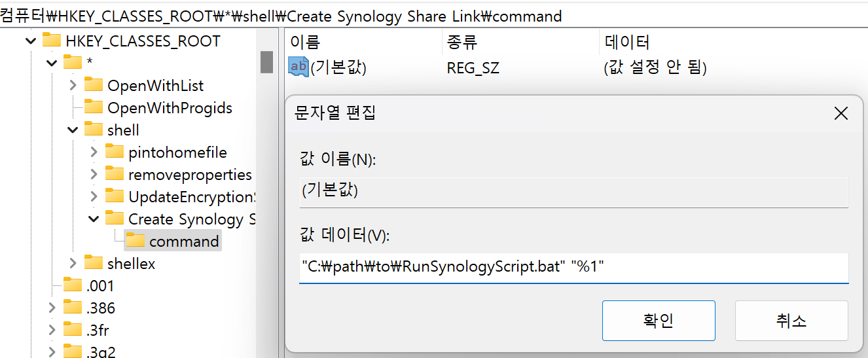868x358 pixels.
Task: Select the removeproperties tree item
Action: 190,175
